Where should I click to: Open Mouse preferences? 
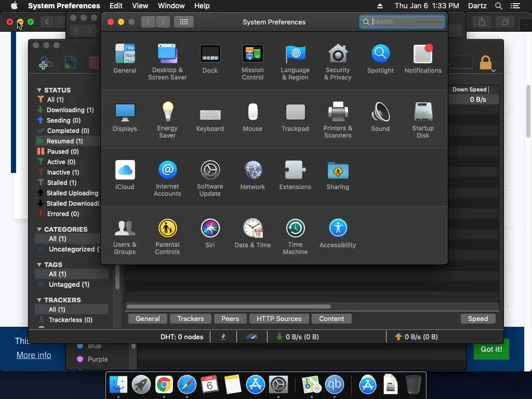[252, 117]
